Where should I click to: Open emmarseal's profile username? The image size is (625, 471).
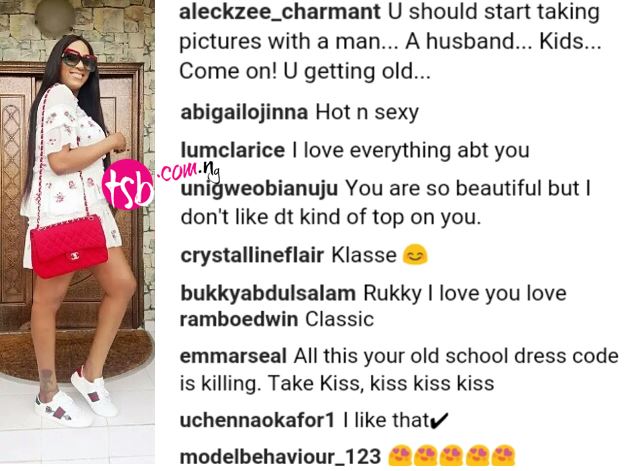pyautogui.click(x=233, y=356)
